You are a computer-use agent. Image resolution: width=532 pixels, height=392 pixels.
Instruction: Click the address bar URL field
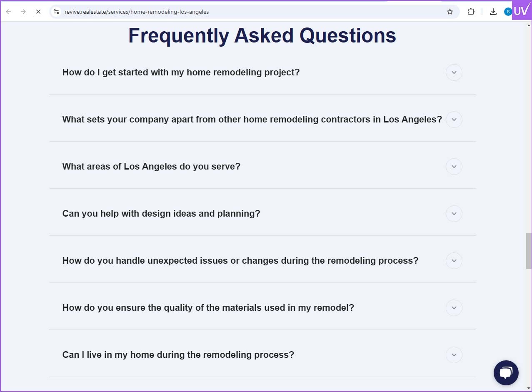tap(250, 12)
